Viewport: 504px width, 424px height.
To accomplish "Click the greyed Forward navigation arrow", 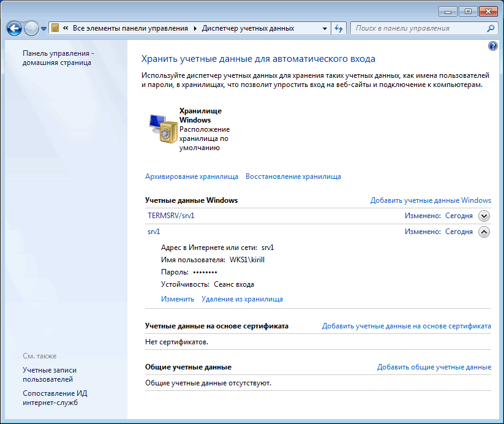I will pyautogui.click(x=31, y=29).
